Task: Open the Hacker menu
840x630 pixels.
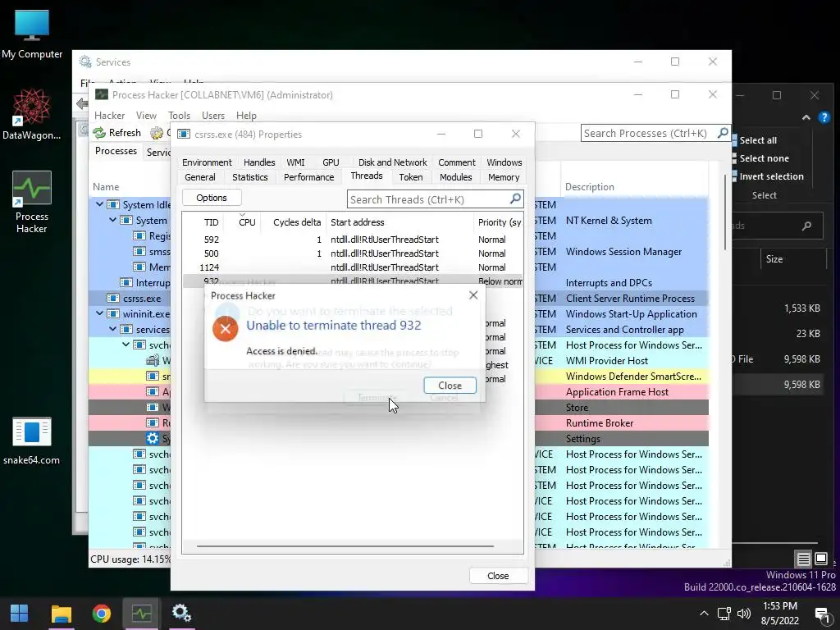Action: point(109,115)
